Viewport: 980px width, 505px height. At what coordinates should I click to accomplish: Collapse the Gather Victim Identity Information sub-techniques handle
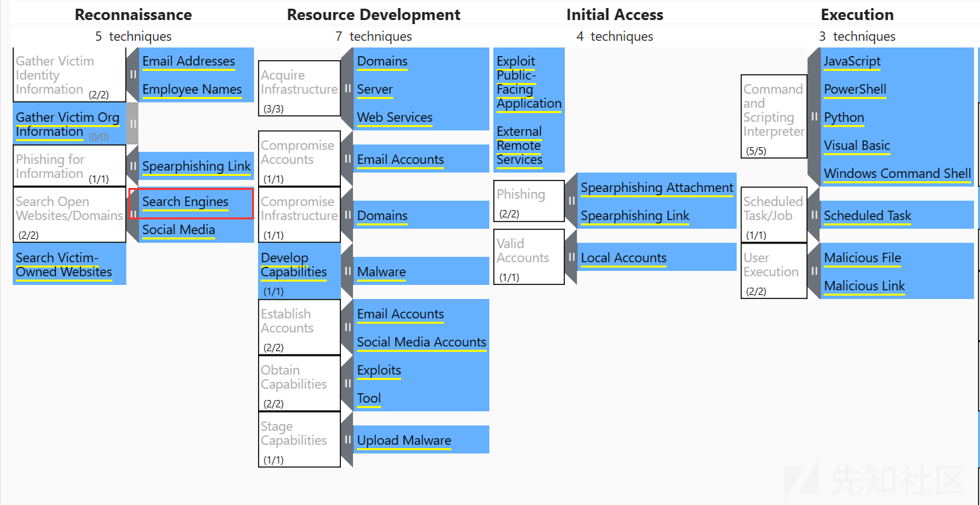(133, 75)
